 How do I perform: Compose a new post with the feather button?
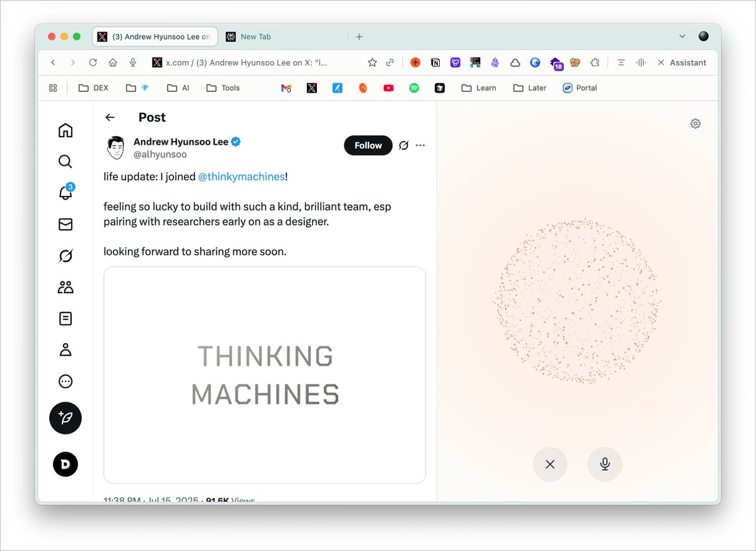pos(66,418)
